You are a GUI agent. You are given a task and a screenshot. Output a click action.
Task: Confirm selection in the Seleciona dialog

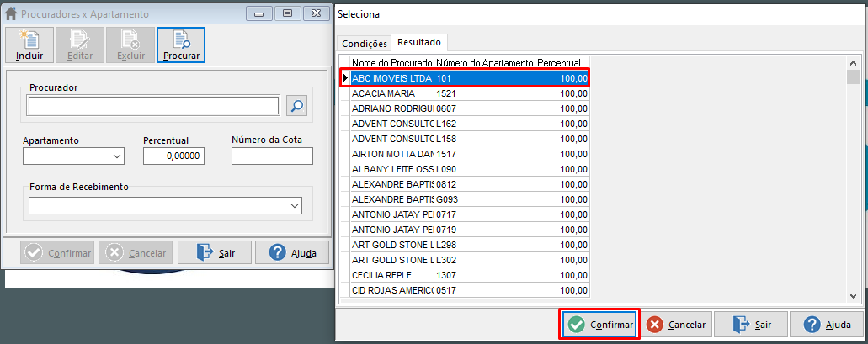[x=600, y=325]
